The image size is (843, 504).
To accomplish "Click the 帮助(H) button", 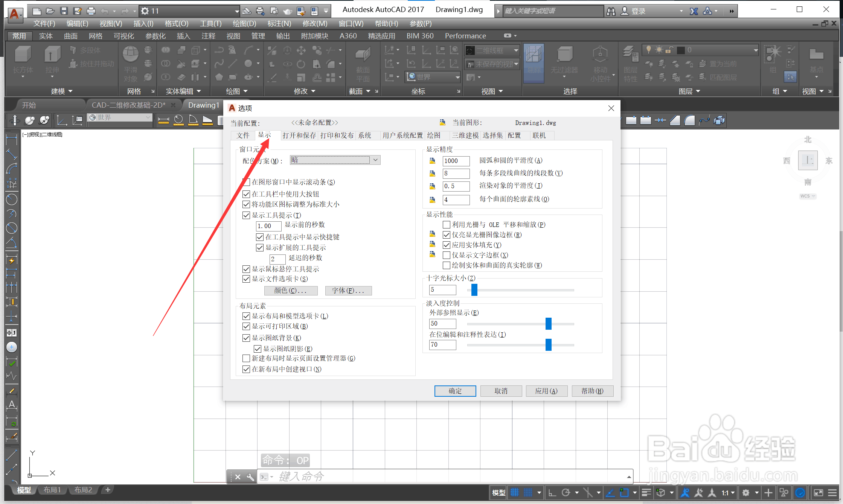I will click(593, 391).
